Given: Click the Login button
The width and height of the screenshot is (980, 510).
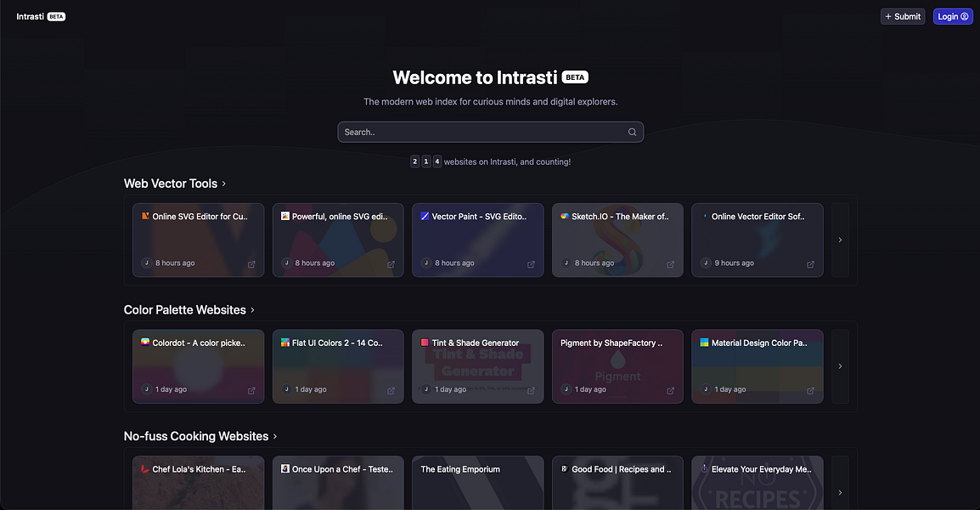Looking at the screenshot, I should click(x=953, y=16).
